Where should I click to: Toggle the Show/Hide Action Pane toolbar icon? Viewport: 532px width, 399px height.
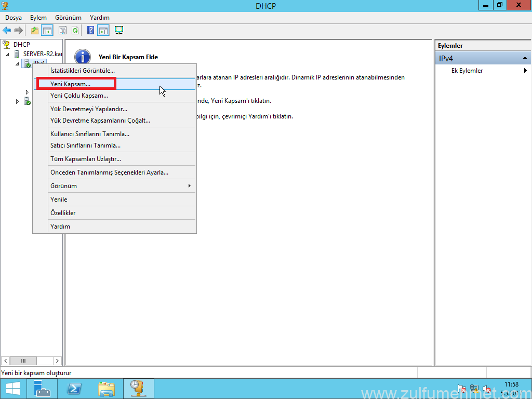(x=103, y=31)
